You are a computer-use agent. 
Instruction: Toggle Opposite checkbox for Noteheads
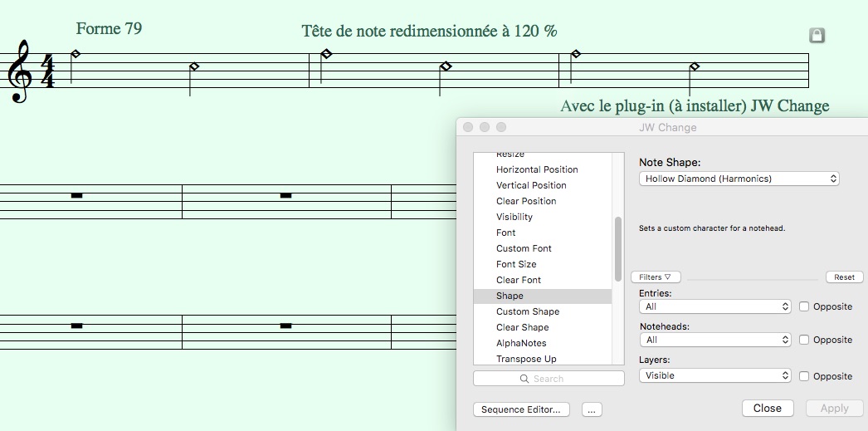tap(804, 340)
